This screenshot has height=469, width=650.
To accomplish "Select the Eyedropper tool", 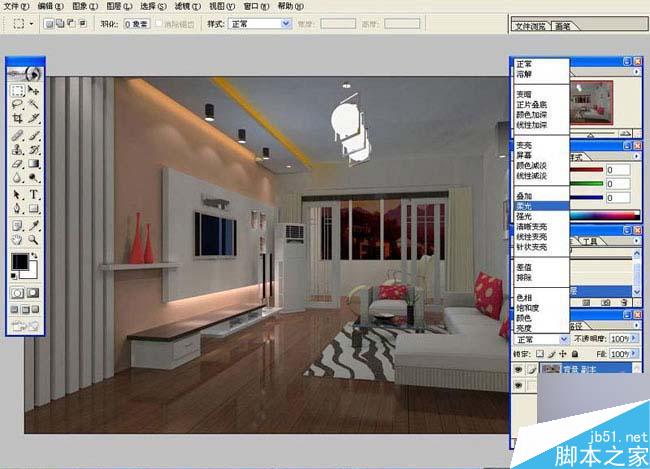I will 34,225.
